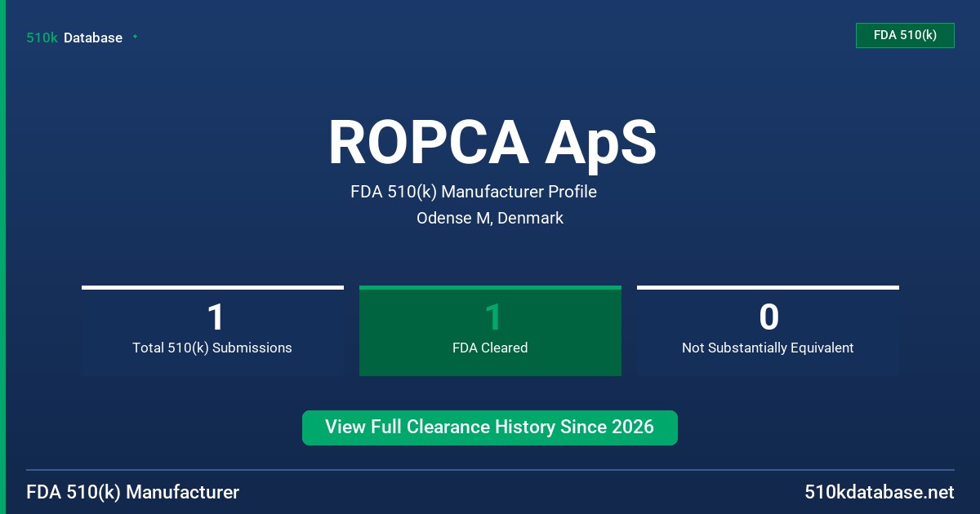Image resolution: width=980 pixels, height=514 pixels.
Task: Click the Odense M, Denmark location text
Action: coord(490,219)
